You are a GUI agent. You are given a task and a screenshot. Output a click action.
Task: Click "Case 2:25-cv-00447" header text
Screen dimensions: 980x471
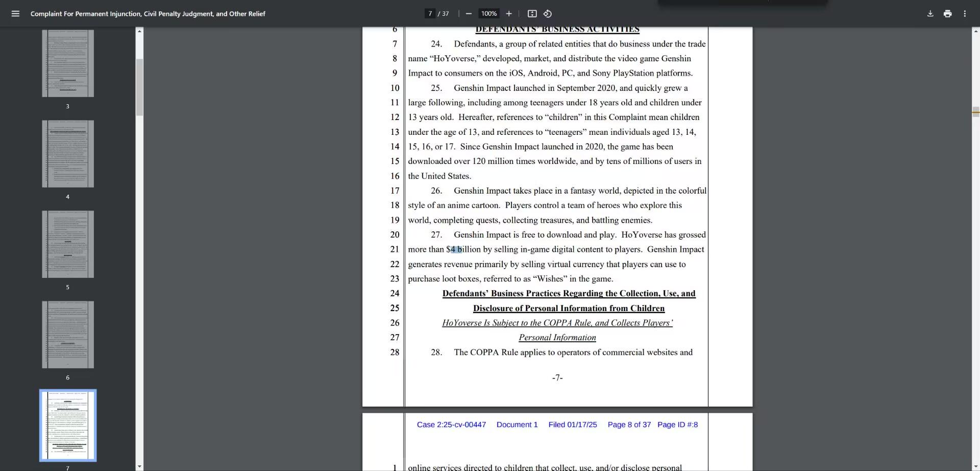tap(451, 425)
